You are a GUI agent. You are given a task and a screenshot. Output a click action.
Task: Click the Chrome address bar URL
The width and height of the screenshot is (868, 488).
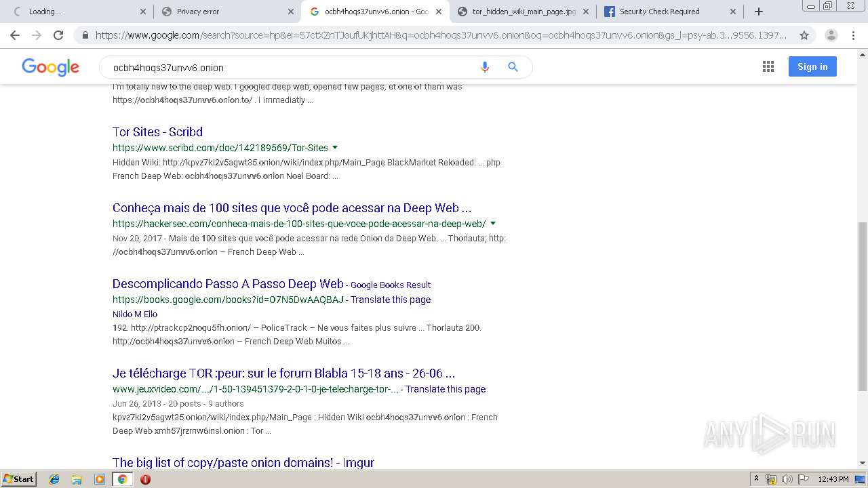[441, 35]
